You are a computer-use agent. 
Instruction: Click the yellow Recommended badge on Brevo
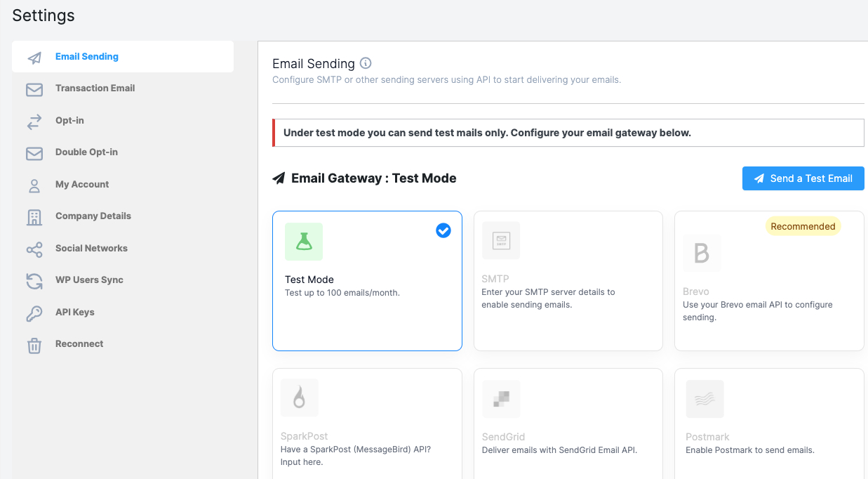(x=803, y=226)
